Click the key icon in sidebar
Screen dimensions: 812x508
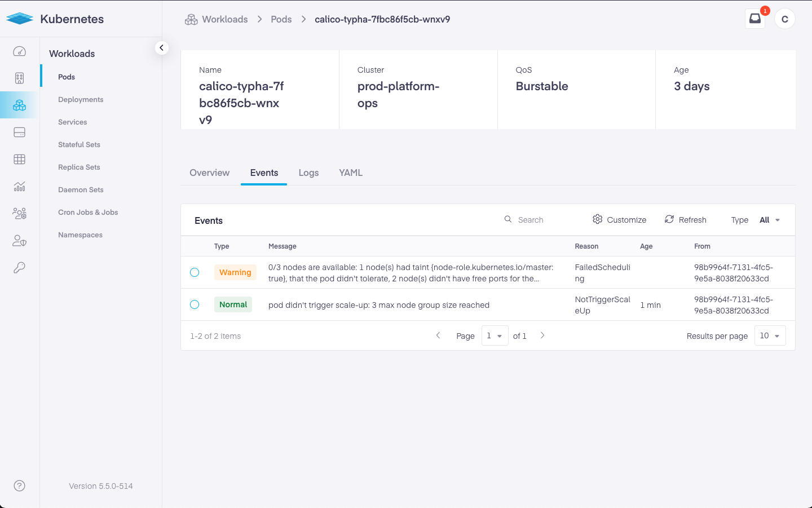[19, 268]
